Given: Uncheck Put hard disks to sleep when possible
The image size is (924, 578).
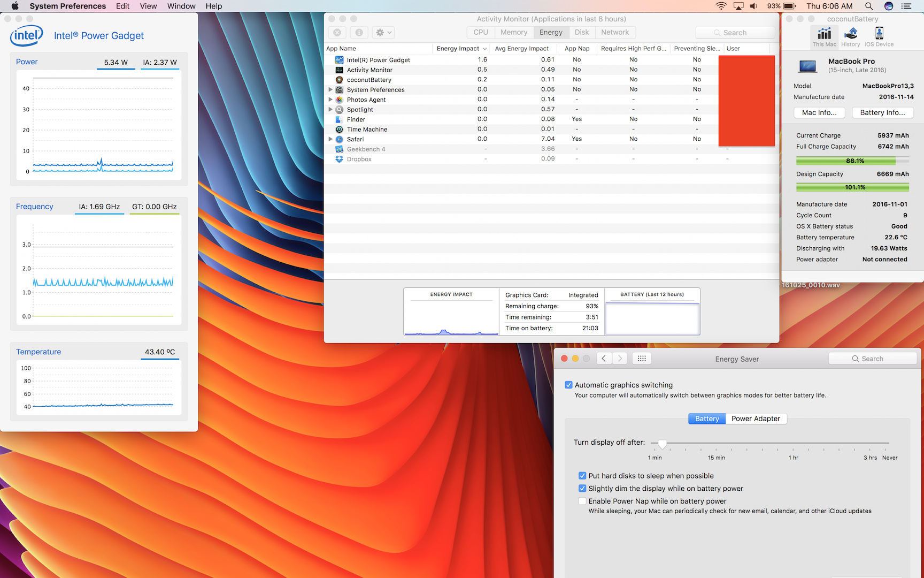Looking at the screenshot, I should (x=582, y=476).
